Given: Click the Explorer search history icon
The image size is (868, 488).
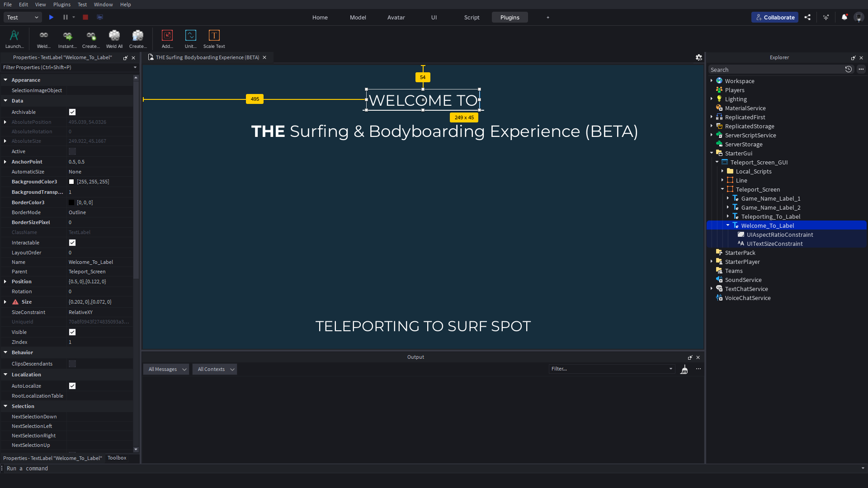Looking at the screenshot, I should [849, 69].
